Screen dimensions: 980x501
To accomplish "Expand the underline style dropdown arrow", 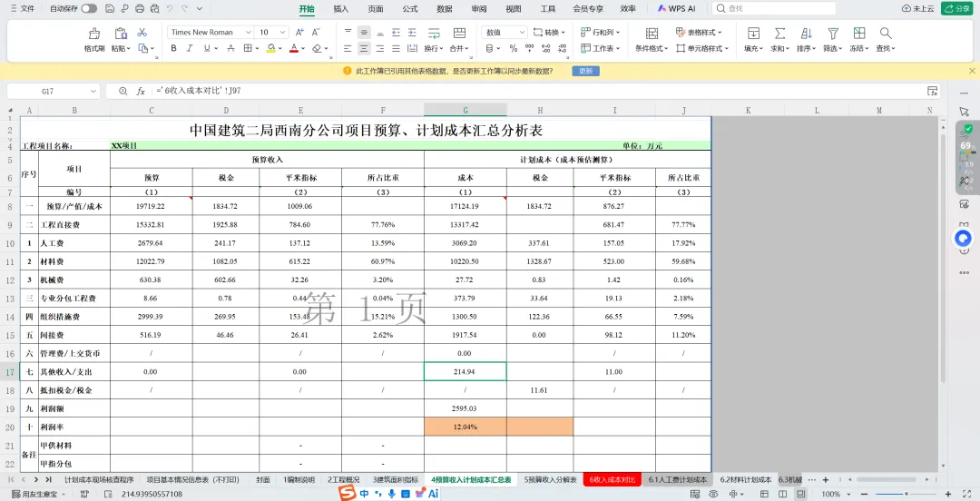I will 215,48.
